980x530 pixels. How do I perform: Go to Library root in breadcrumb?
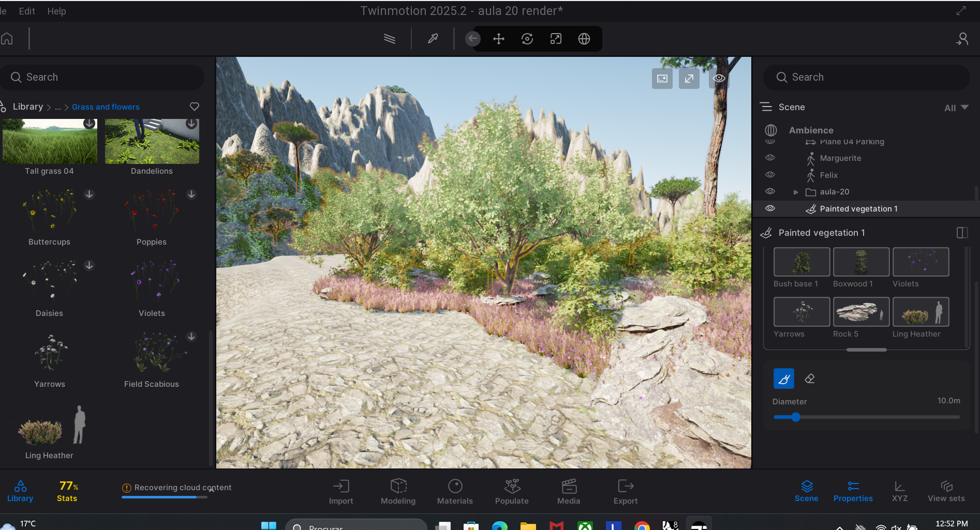click(28, 107)
